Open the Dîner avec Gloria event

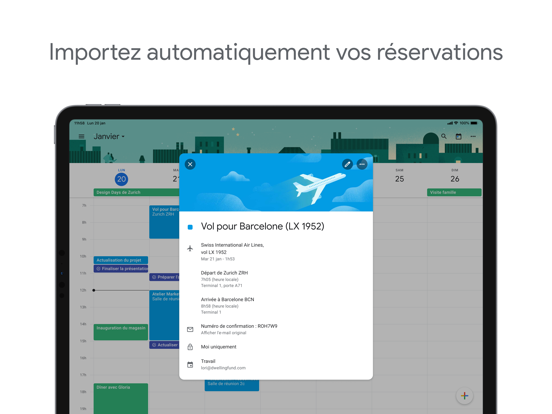click(x=121, y=399)
